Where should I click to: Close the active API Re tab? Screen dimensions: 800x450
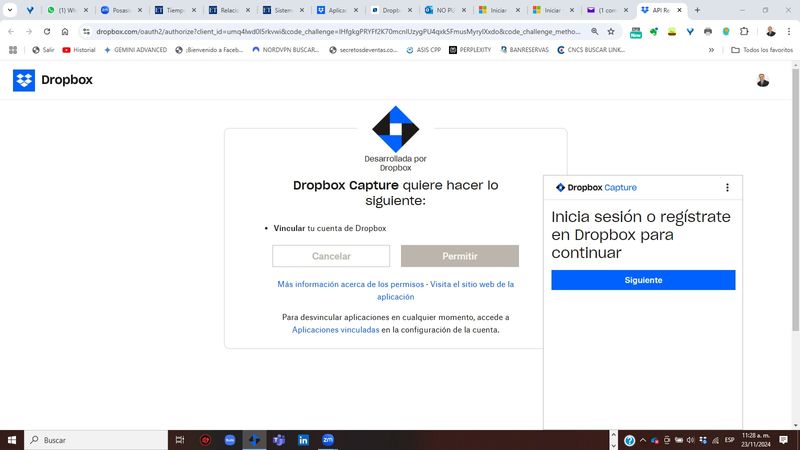point(679,10)
